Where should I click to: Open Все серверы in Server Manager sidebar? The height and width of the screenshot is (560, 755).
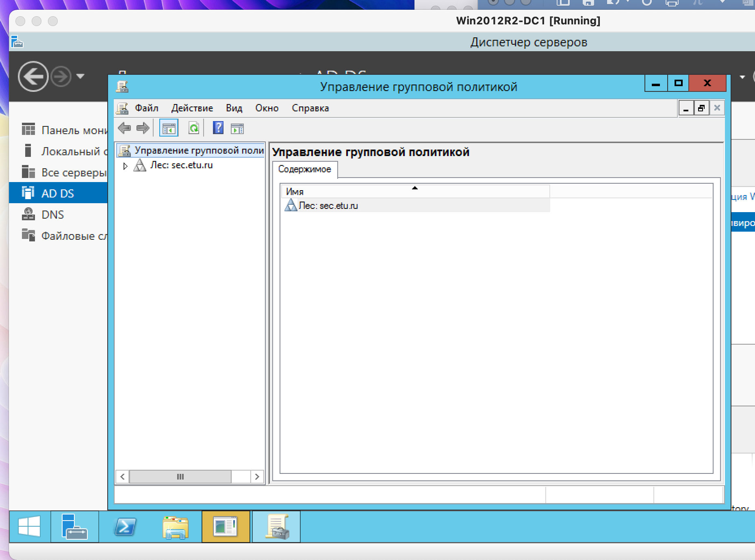58,172
